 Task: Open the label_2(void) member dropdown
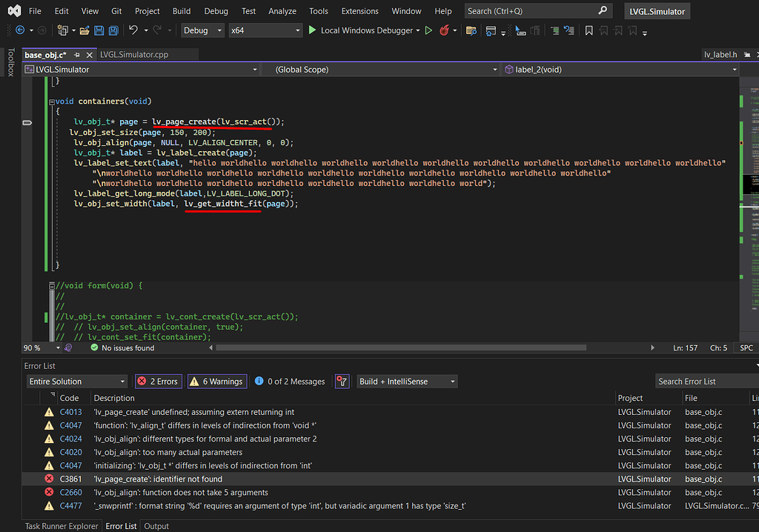tap(620, 70)
